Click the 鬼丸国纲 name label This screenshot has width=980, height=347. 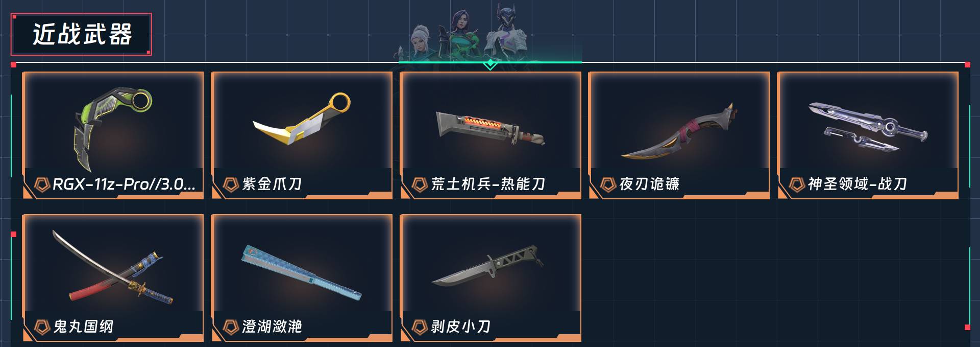tap(84, 327)
